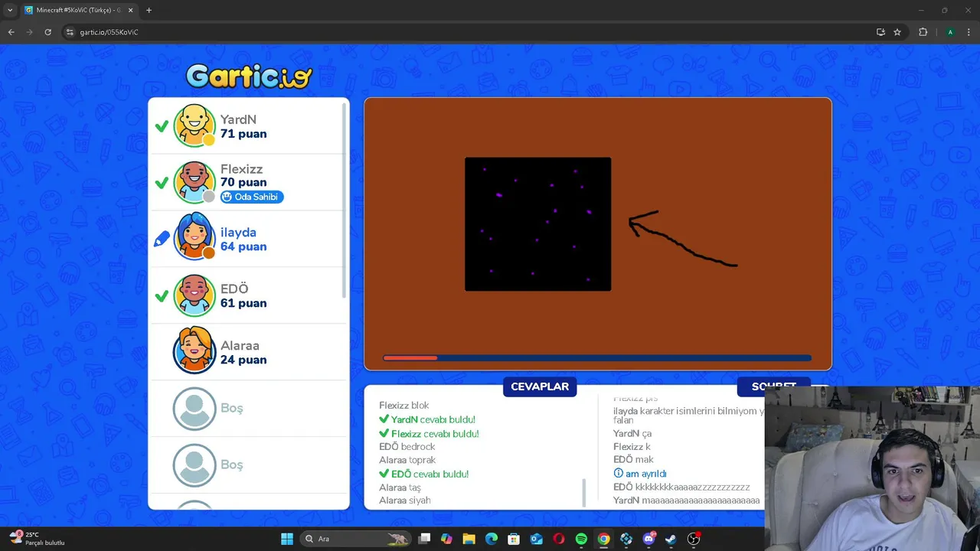
Task: Open the SOHBET tab
Action: tap(773, 386)
